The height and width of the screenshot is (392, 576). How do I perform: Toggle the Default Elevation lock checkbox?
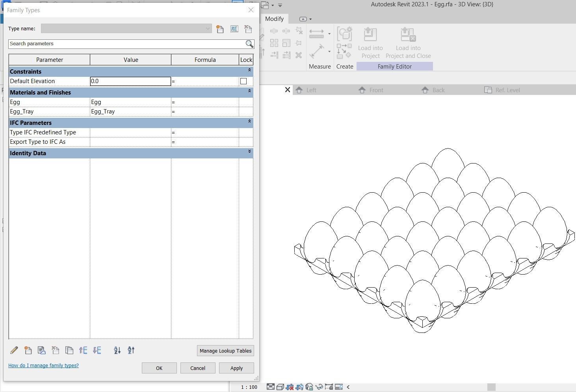click(243, 81)
